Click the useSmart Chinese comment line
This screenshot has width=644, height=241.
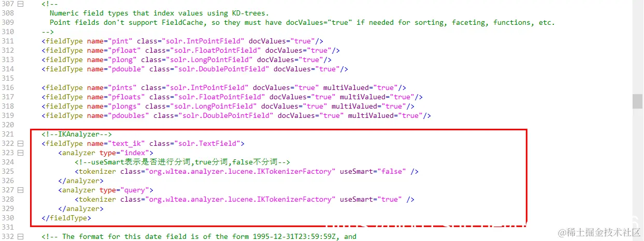click(182, 162)
